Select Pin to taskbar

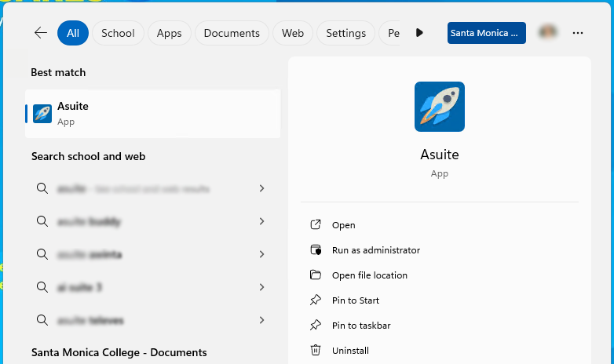[x=361, y=326]
